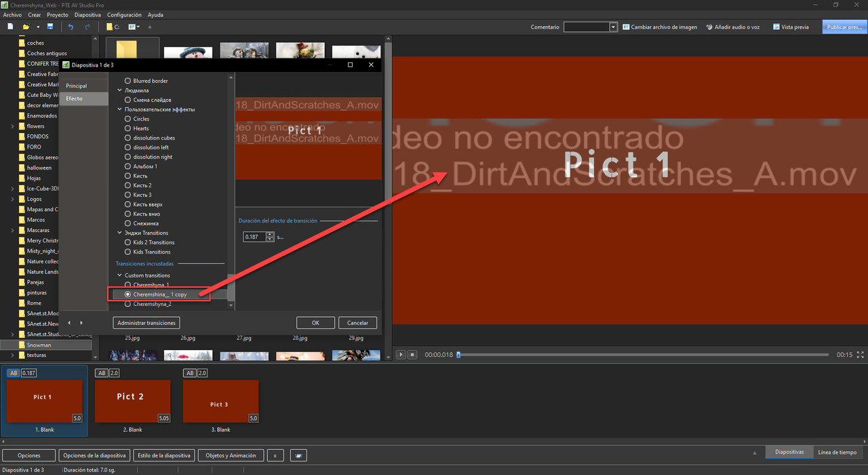Open Objetos y Animación editor
The height and width of the screenshot is (475, 868).
[x=231, y=455]
